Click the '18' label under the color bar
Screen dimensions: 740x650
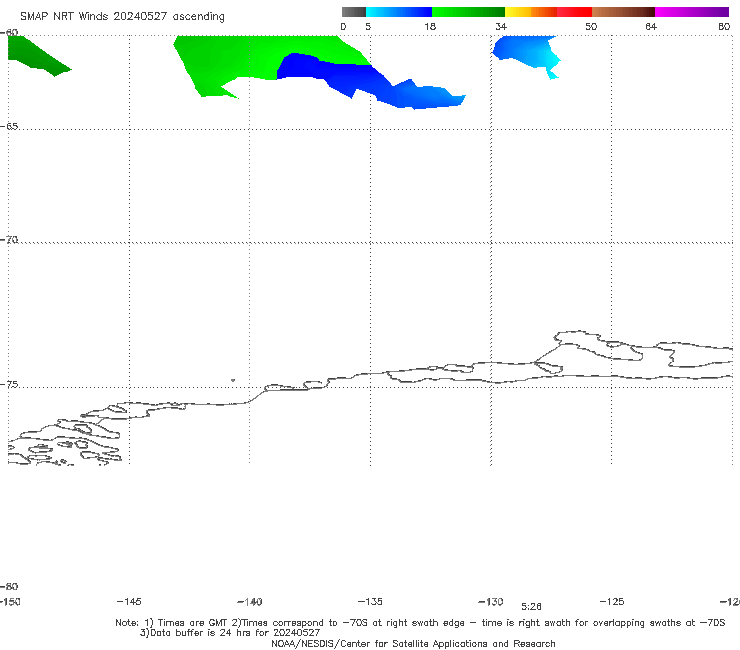pos(430,26)
